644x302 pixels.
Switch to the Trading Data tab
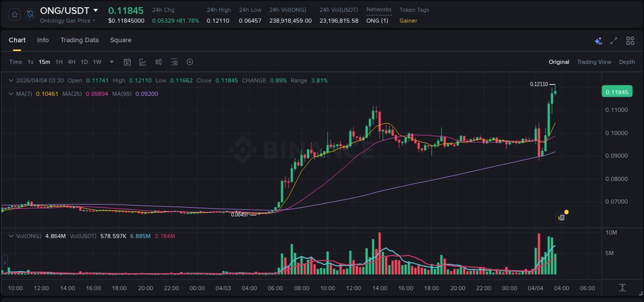pos(79,40)
